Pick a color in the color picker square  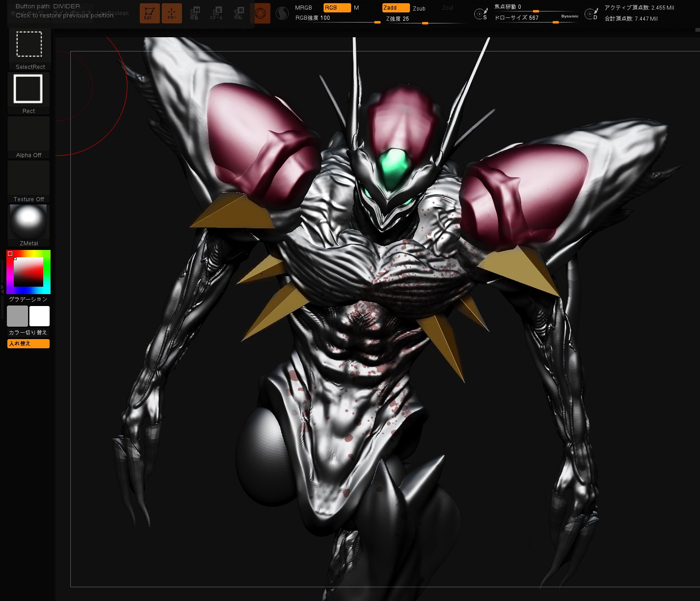pyautogui.click(x=28, y=272)
